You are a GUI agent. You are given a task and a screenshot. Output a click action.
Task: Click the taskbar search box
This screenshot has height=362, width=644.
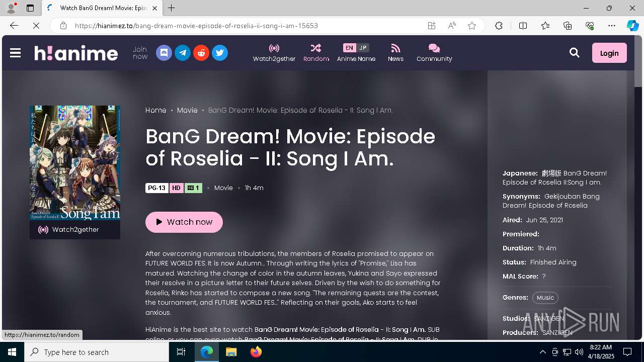(x=97, y=352)
